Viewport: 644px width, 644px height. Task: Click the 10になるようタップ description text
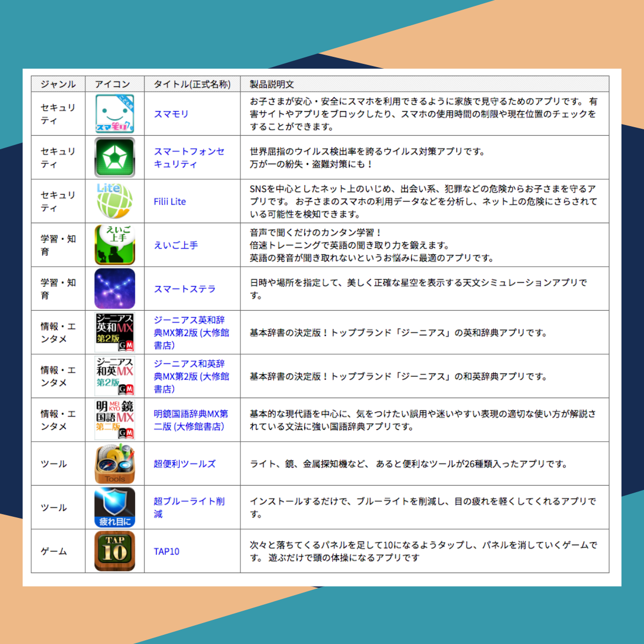tap(423, 551)
